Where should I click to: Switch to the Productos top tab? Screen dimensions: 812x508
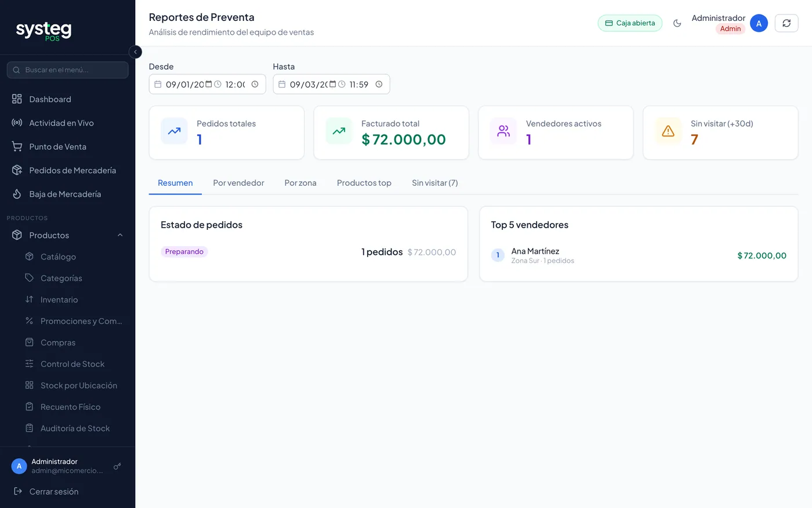pos(364,183)
